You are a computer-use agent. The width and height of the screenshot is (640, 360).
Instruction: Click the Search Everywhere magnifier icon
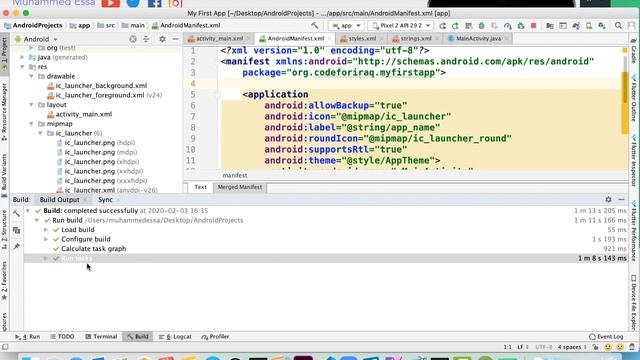coord(618,26)
